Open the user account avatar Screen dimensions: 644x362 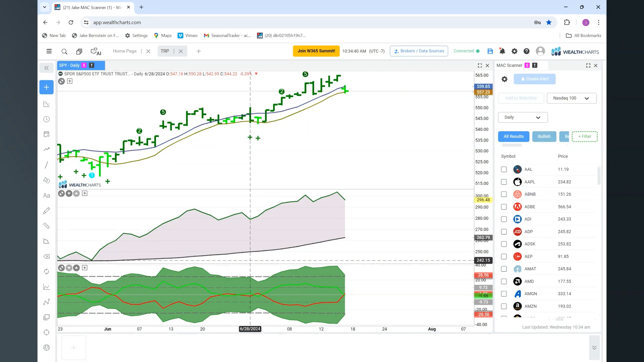(x=540, y=51)
